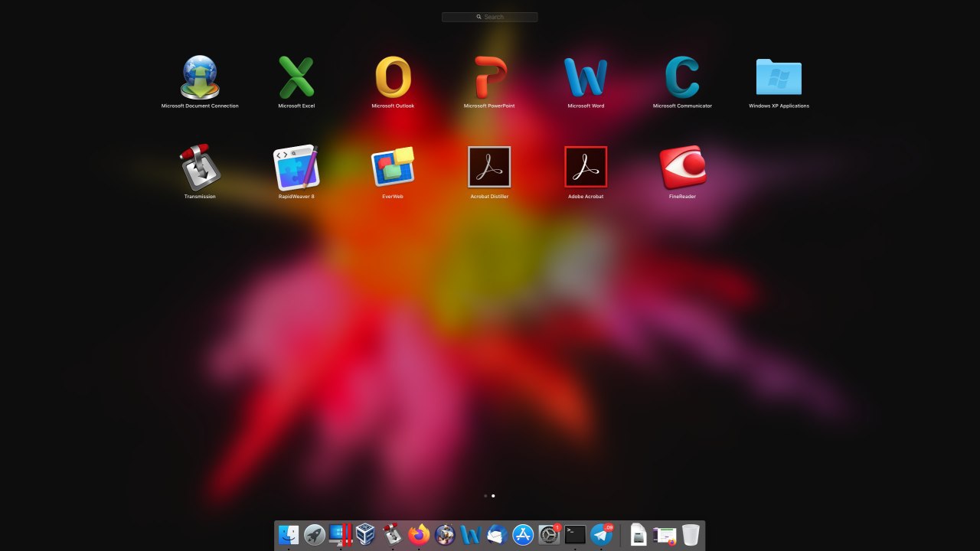Open Parallels Desktop from the Dock

[x=341, y=535]
